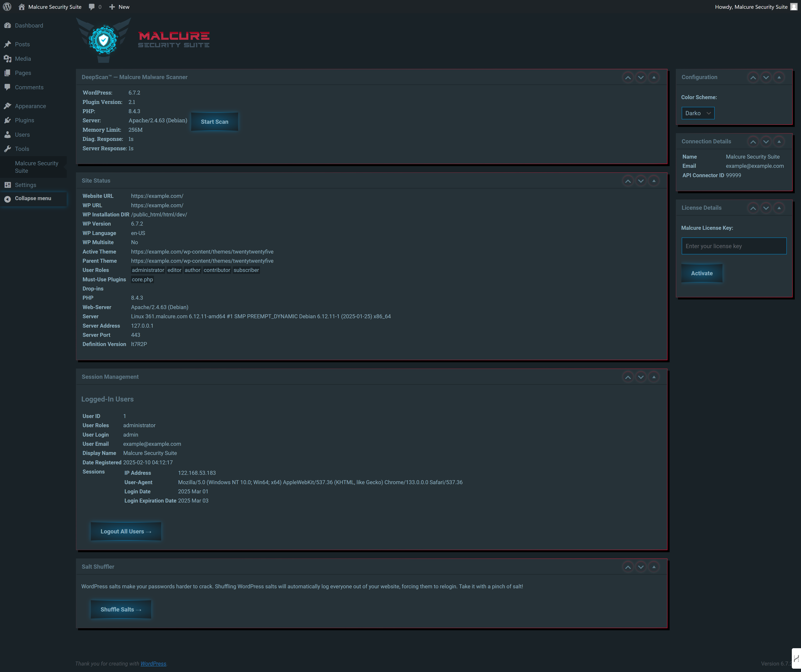
Task: Click the WordPress logo icon
Action: (7, 7)
